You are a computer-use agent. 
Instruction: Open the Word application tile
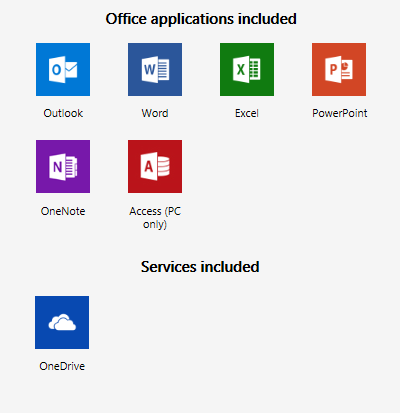click(x=155, y=69)
